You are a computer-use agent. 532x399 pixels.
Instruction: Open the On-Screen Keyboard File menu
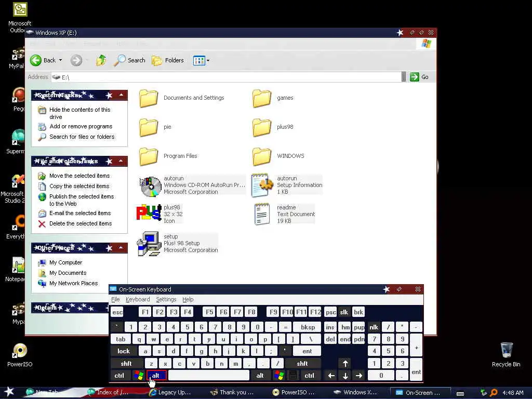115,299
